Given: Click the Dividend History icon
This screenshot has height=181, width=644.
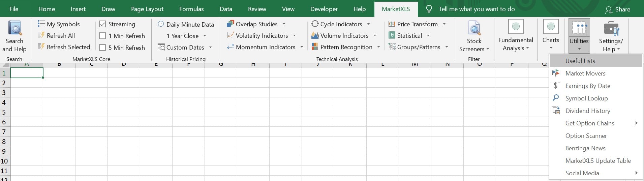Looking at the screenshot, I should pos(556,111).
